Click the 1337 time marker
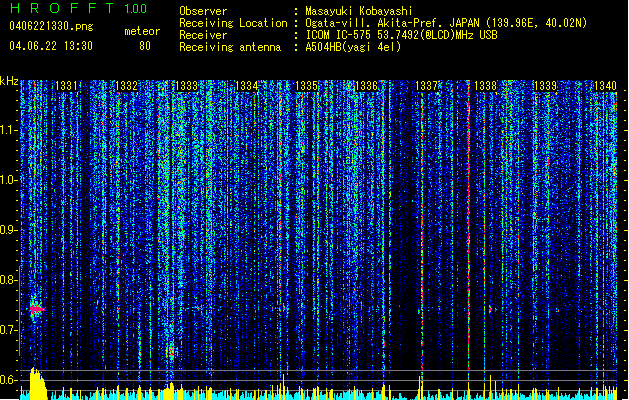 (426, 86)
